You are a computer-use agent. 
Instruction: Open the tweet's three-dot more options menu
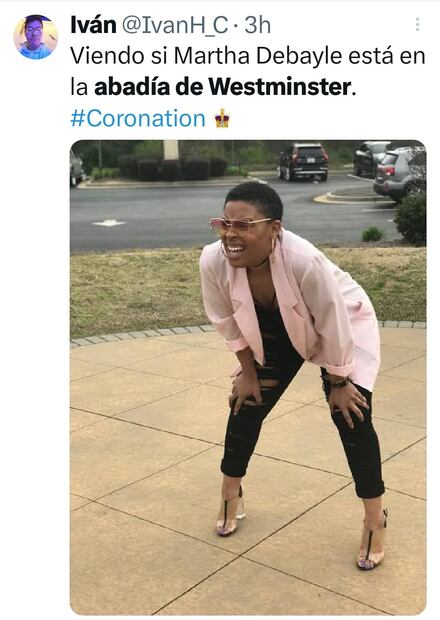tap(417, 25)
